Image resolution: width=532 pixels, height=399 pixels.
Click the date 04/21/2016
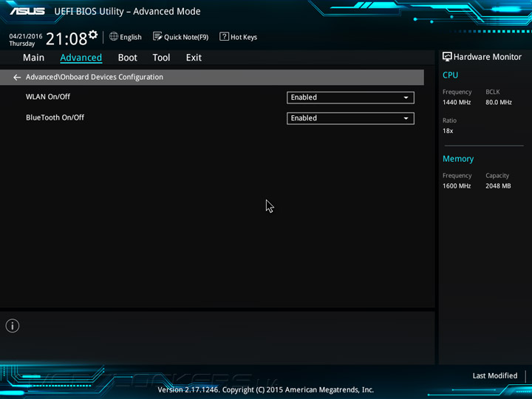25,36
